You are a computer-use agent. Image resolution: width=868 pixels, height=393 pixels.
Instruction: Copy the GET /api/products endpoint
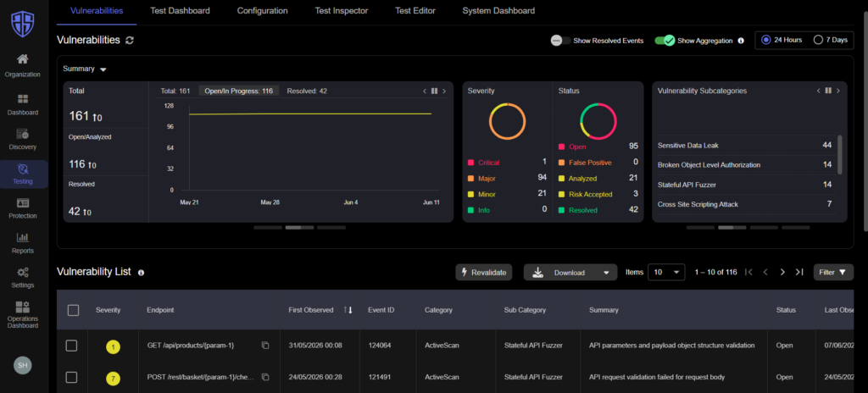(x=265, y=346)
